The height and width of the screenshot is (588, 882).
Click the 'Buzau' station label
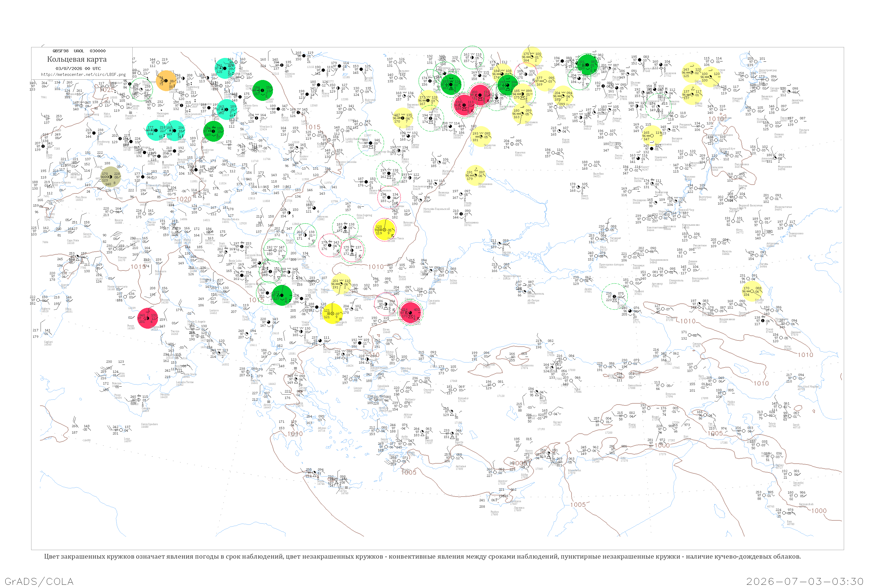point(402,277)
